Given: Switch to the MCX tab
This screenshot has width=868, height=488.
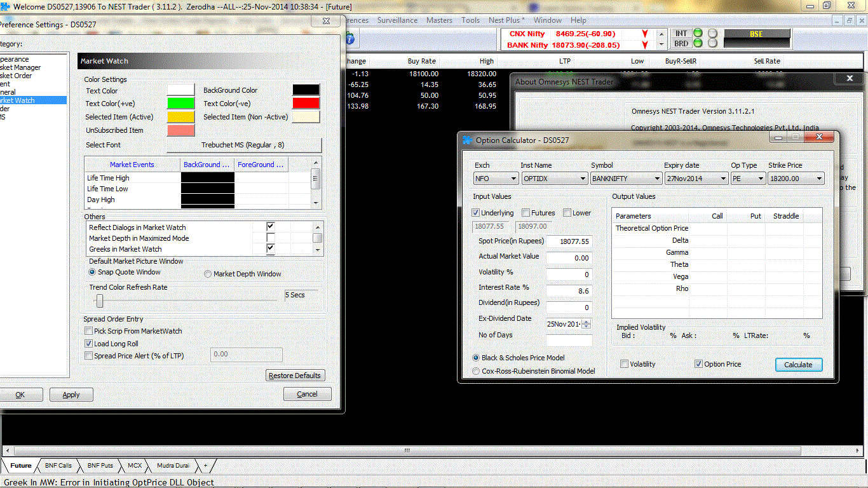Looking at the screenshot, I should [x=135, y=466].
